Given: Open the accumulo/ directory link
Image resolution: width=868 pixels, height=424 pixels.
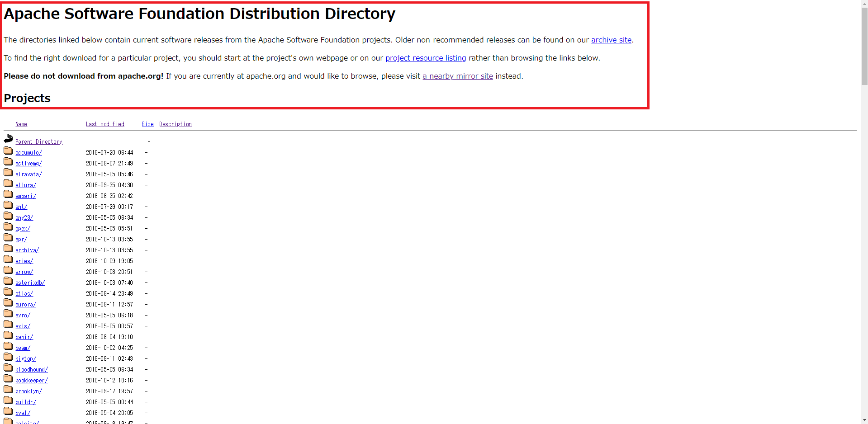Looking at the screenshot, I should pyautogui.click(x=28, y=153).
